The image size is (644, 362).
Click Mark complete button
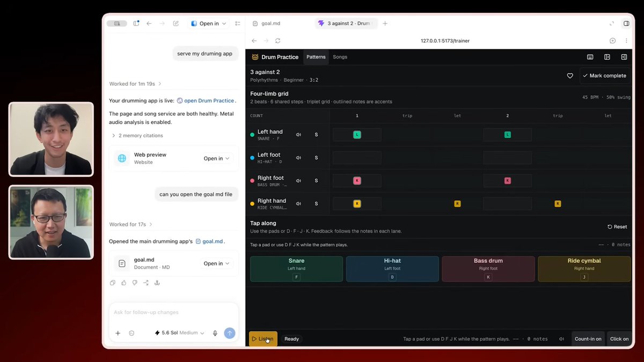click(x=605, y=76)
